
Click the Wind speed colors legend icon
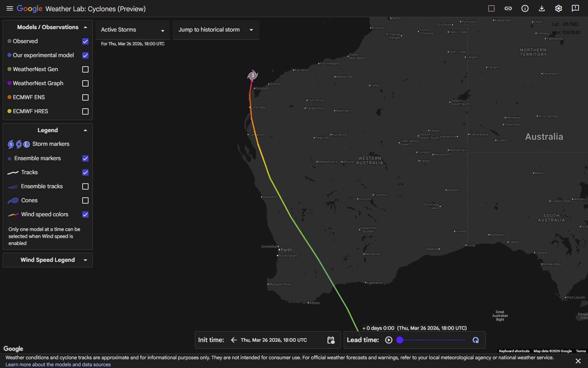click(13, 214)
